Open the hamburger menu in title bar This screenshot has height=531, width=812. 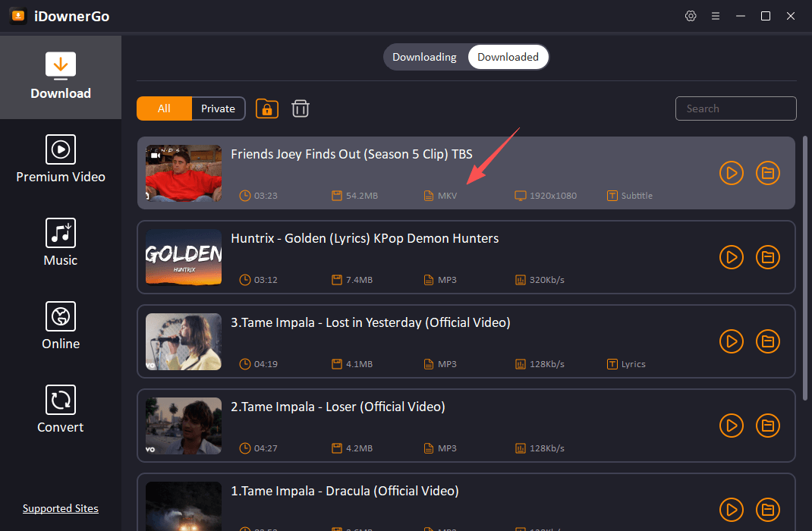click(x=716, y=16)
